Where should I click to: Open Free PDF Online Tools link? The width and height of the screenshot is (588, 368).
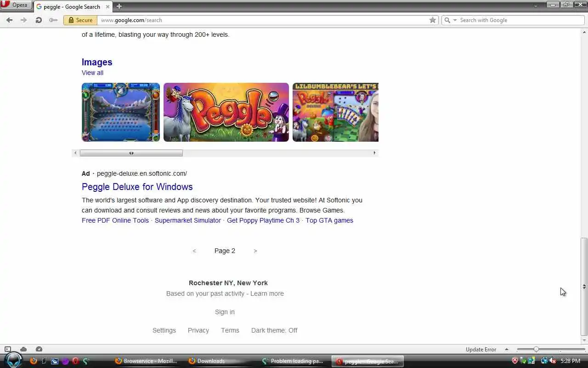point(115,220)
